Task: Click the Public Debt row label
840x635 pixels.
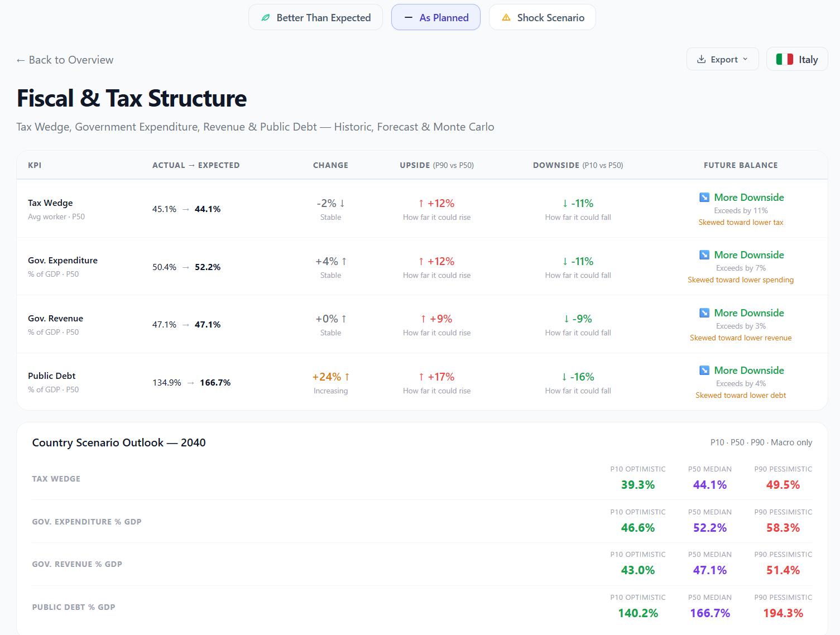Action: (x=52, y=376)
